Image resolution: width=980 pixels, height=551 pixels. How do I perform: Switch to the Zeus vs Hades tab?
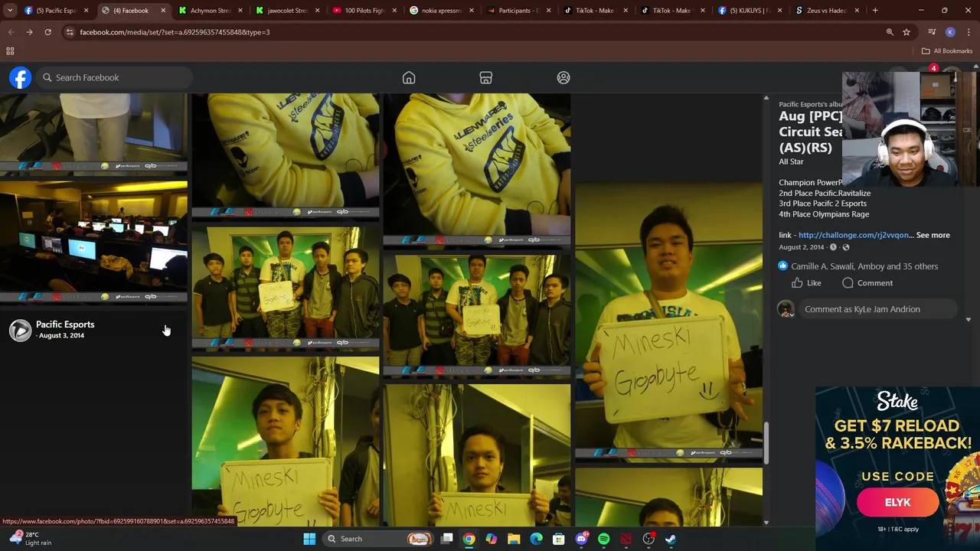(826, 11)
